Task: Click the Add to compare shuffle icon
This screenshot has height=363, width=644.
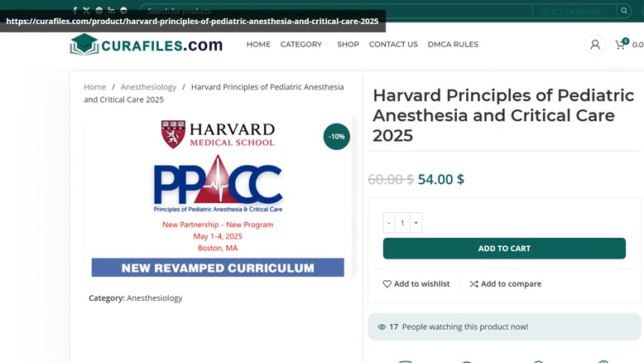Action: 474,283
